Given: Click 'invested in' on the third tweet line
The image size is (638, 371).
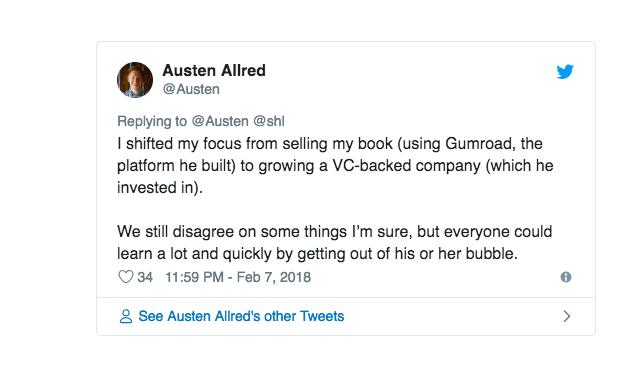Looking at the screenshot, I should pos(156,188).
